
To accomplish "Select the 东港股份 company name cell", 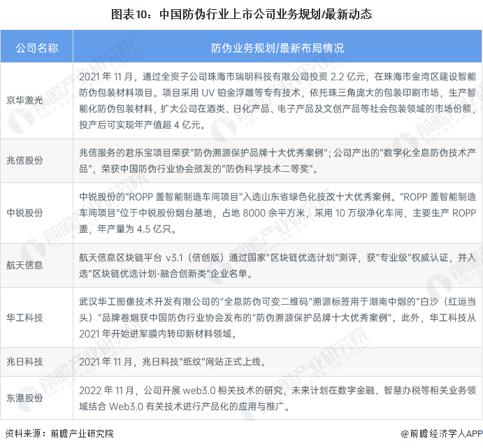I will click(36, 398).
